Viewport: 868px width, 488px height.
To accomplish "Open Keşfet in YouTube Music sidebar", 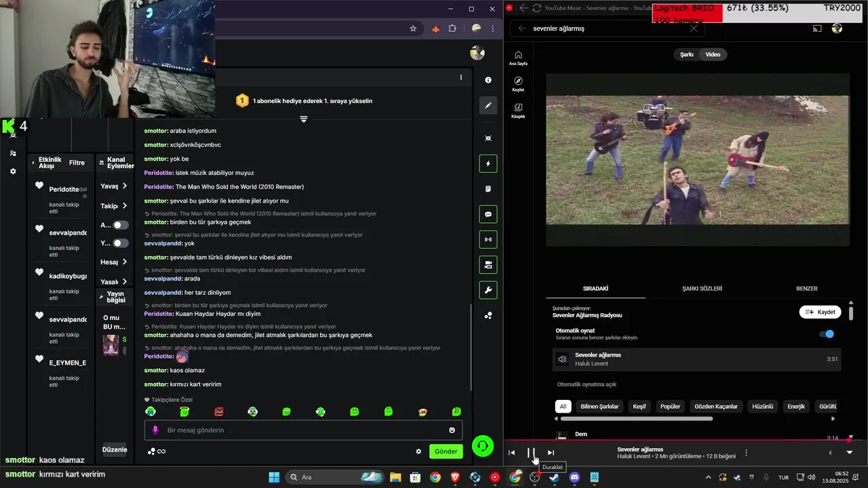I will (518, 84).
